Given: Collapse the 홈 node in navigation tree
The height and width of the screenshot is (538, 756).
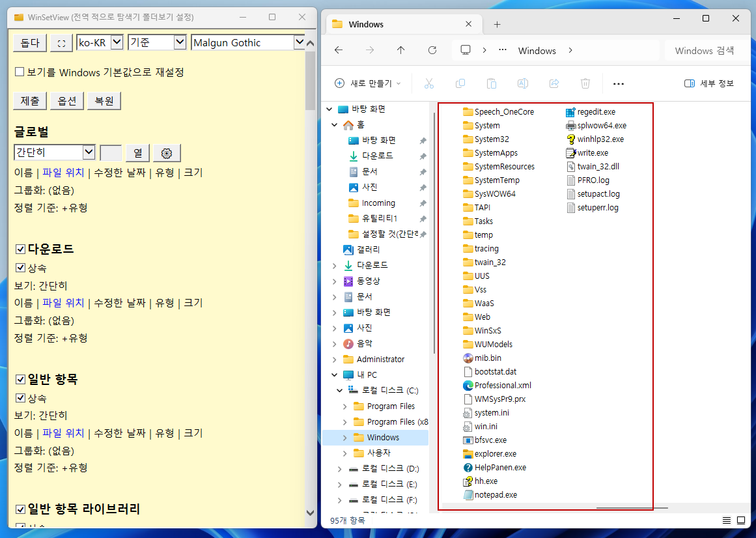Looking at the screenshot, I should tap(334, 125).
